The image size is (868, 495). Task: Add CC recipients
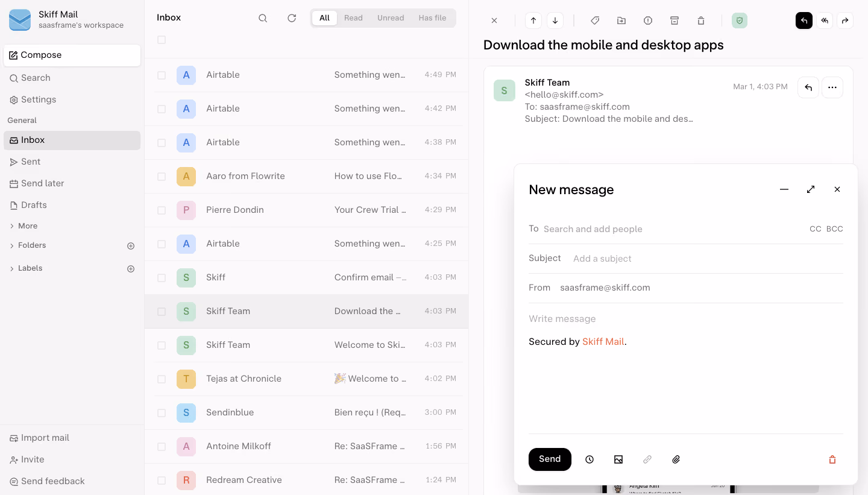click(815, 229)
